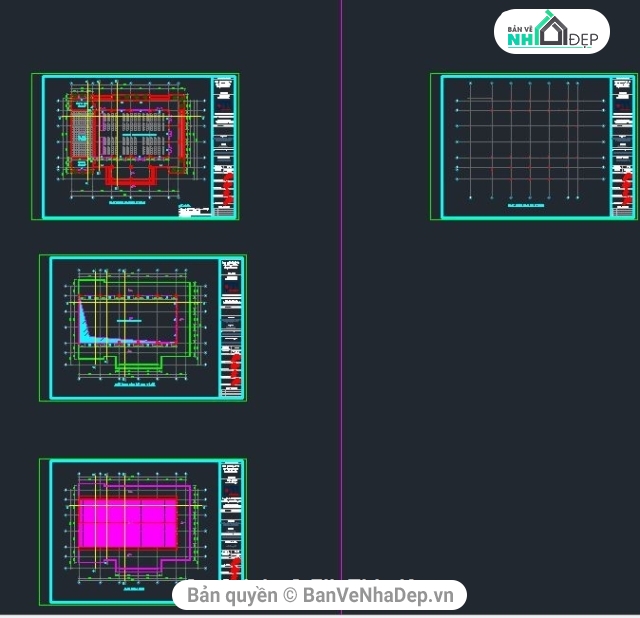Click the notes block beside the red floor plan
Screen dimensions: 640x618
click(x=193, y=211)
